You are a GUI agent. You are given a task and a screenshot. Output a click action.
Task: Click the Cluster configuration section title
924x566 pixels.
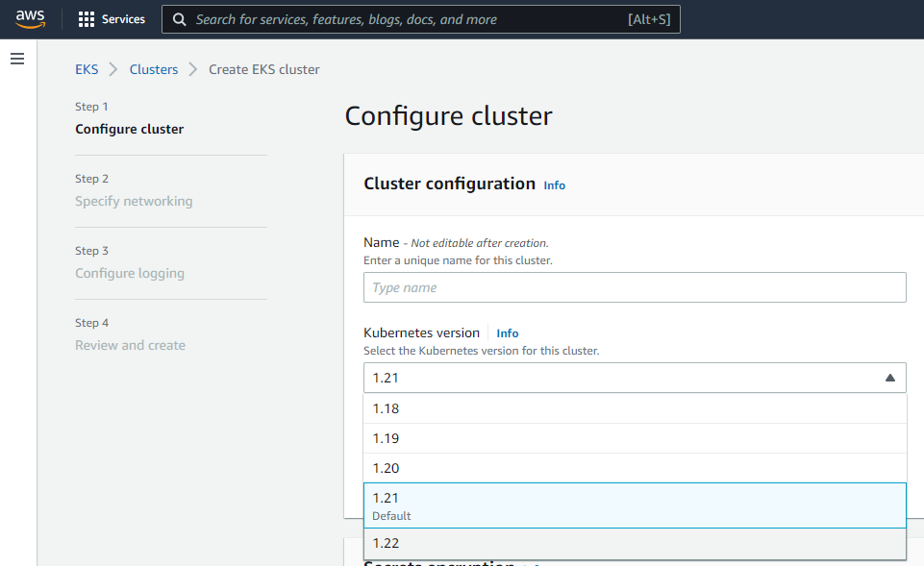coord(450,184)
